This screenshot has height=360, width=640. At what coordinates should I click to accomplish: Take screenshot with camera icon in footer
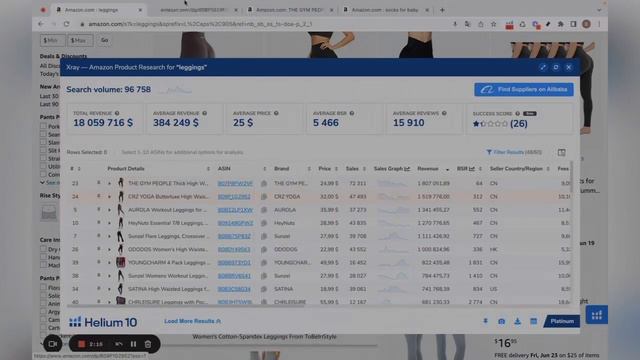(502, 322)
